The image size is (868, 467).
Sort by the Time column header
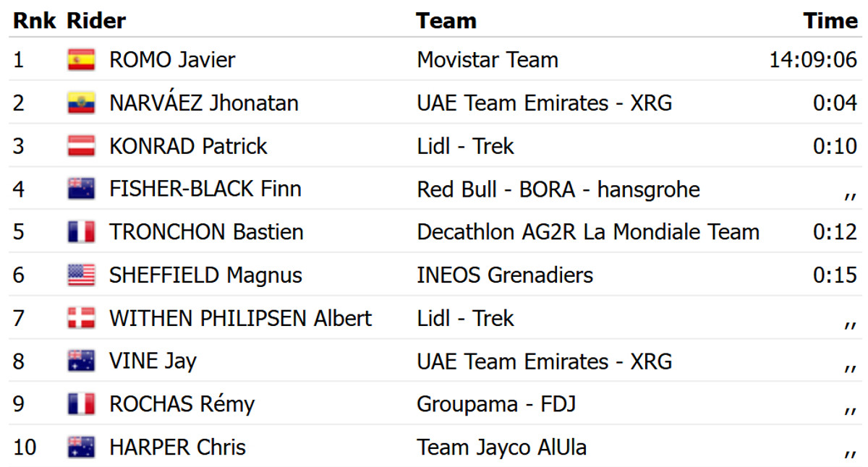[830, 21]
